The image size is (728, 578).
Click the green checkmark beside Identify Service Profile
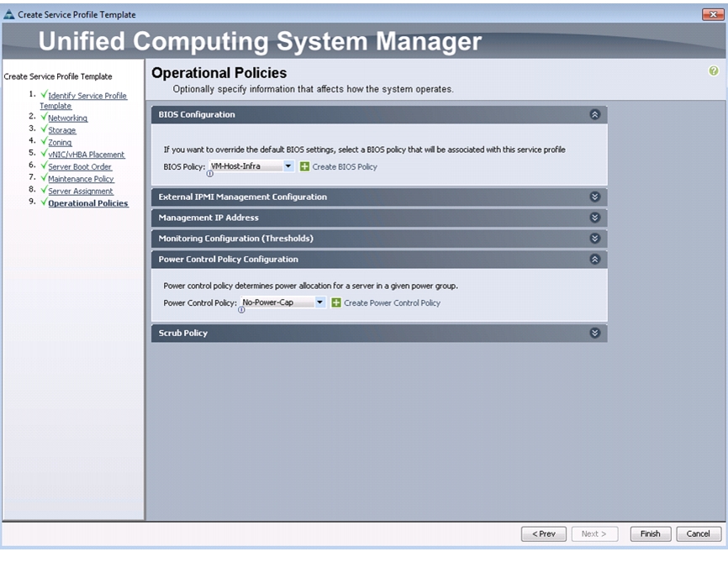tap(44, 94)
